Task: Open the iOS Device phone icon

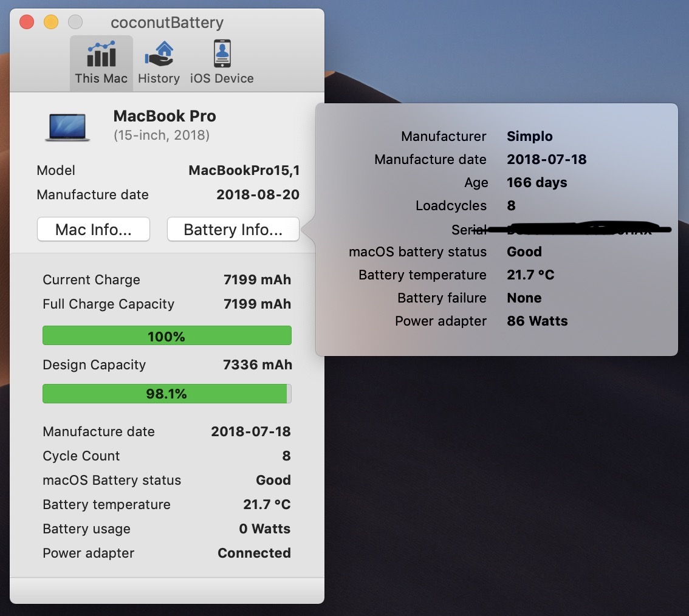Action: click(x=222, y=53)
